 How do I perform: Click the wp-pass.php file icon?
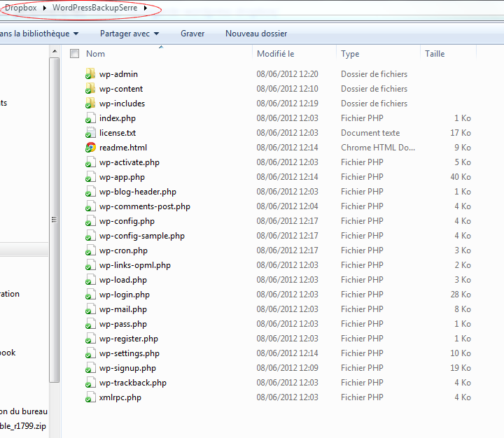(90, 324)
